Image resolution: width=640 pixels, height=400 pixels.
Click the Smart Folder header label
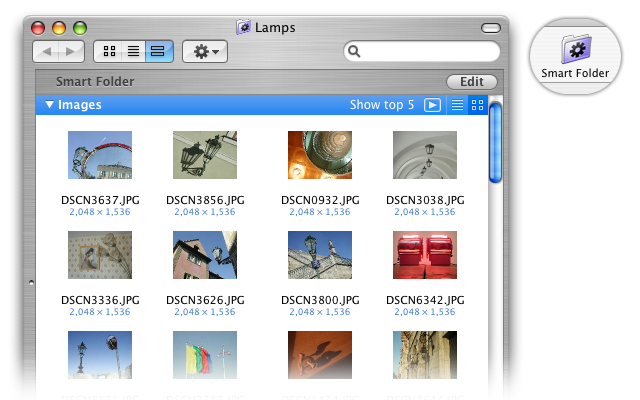click(x=95, y=82)
